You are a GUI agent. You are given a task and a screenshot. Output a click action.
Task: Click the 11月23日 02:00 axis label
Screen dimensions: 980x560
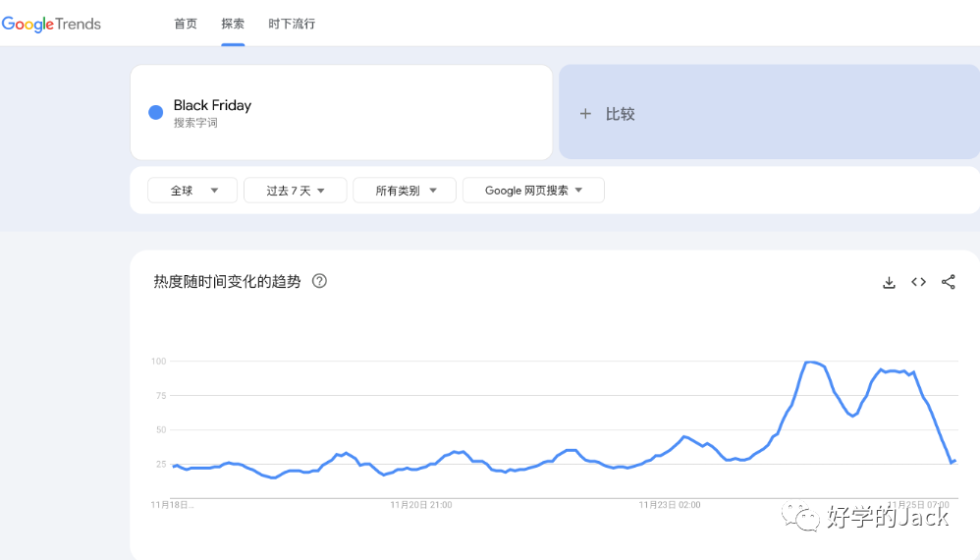click(670, 505)
